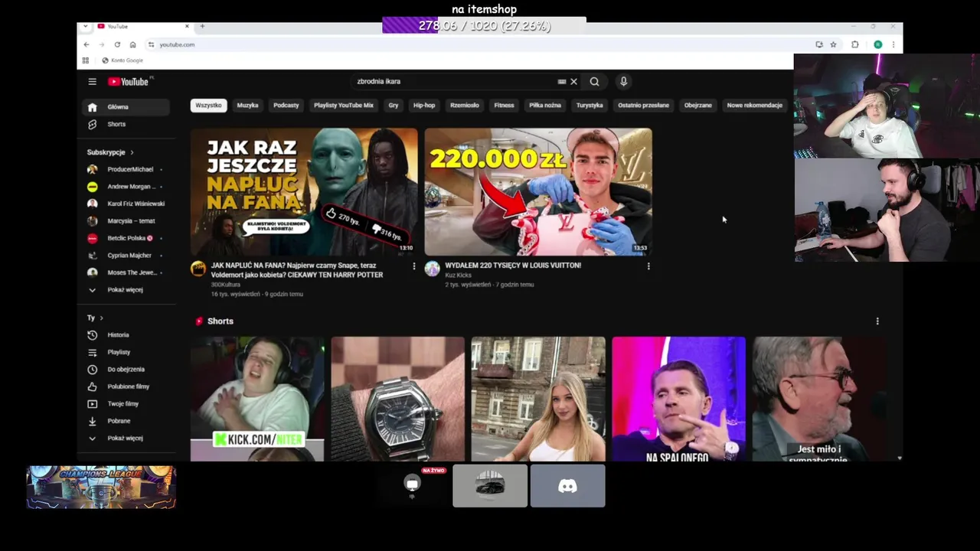Open Marcysia – temat channel
Screen dimensions: 980x551
[x=126, y=221]
